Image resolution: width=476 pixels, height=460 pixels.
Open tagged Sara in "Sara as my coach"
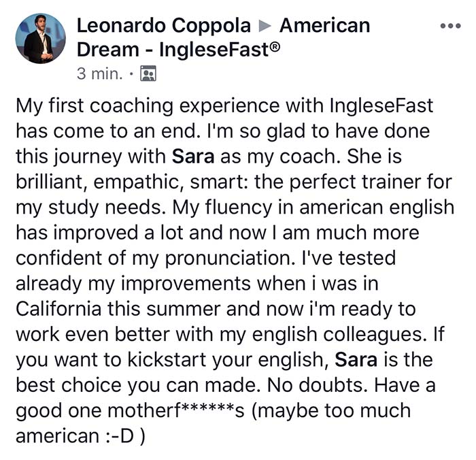pos(193,156)
